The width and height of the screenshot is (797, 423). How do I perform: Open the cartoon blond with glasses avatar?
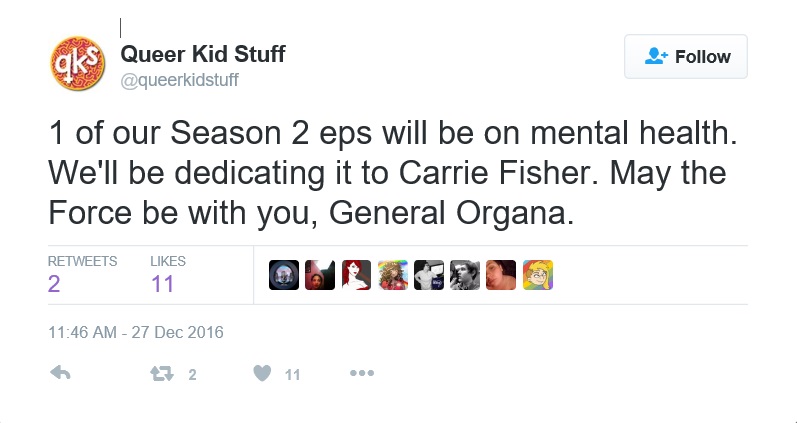[538, 275]
